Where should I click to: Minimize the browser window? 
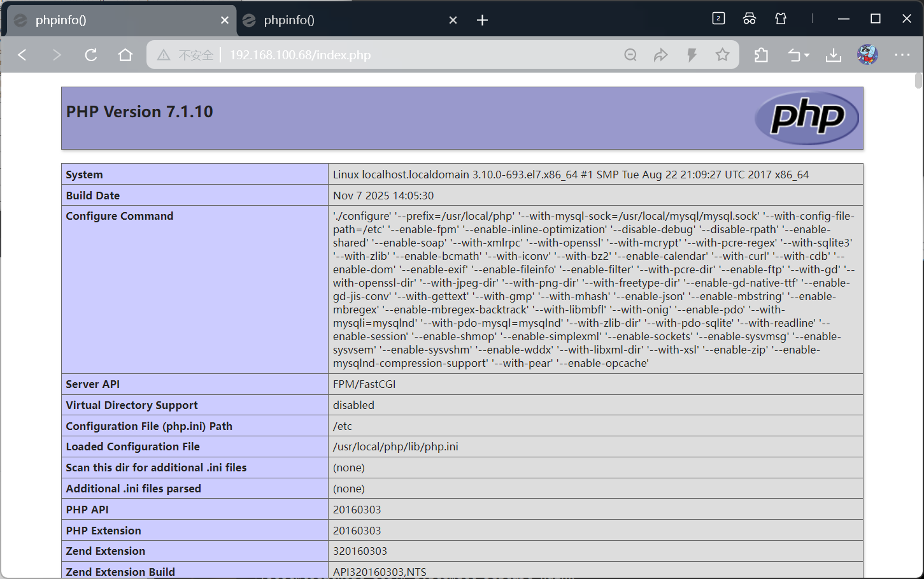844,19
